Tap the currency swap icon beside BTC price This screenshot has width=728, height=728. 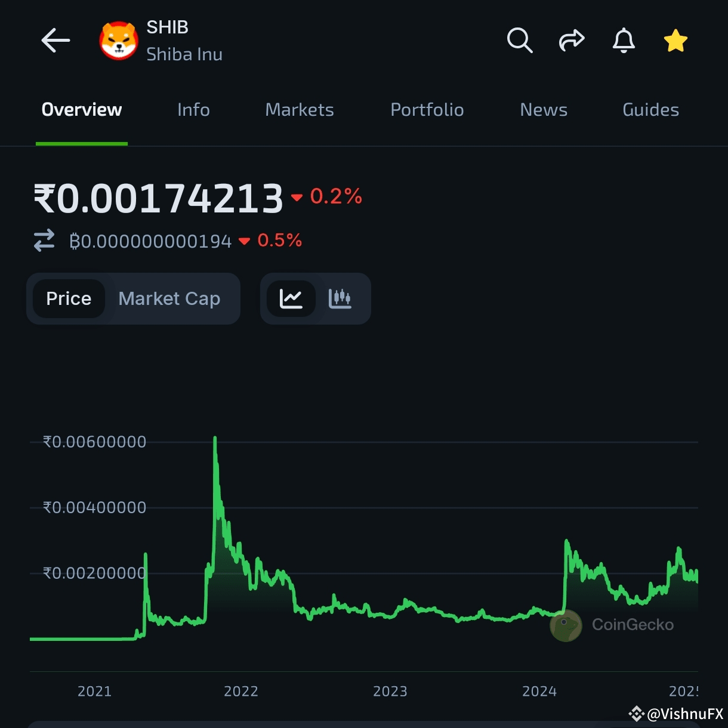[x=44, y=240]
